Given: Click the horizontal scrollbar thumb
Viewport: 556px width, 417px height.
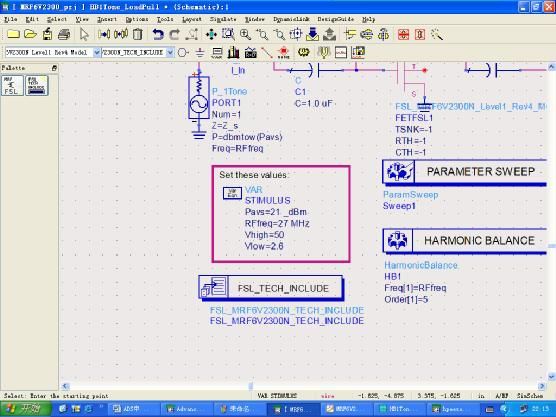Looking at the screenshot, I should 250,386.
